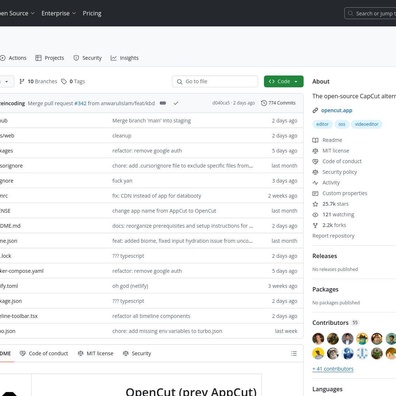396x396 pixels.
Task: Open commit 'refactor all timeline components'
Action: click(151, 316)
